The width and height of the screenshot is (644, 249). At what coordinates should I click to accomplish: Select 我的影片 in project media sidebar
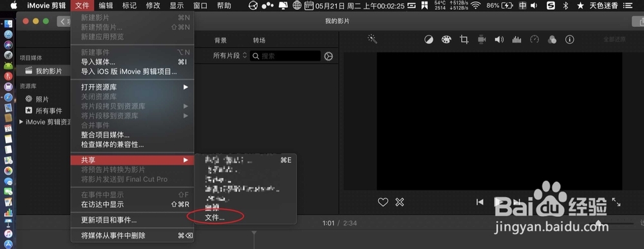43,71
